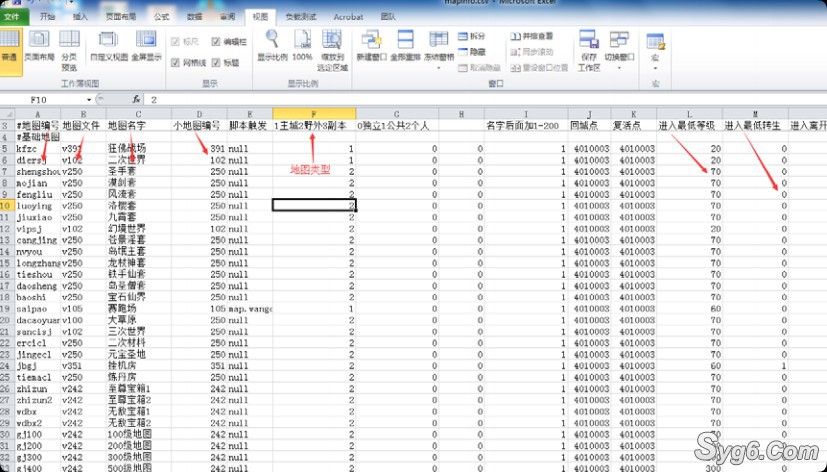This screenshot has height=472, width=827.
Task: Switch to 页面布局 view in ribbon
Action: 39,47
